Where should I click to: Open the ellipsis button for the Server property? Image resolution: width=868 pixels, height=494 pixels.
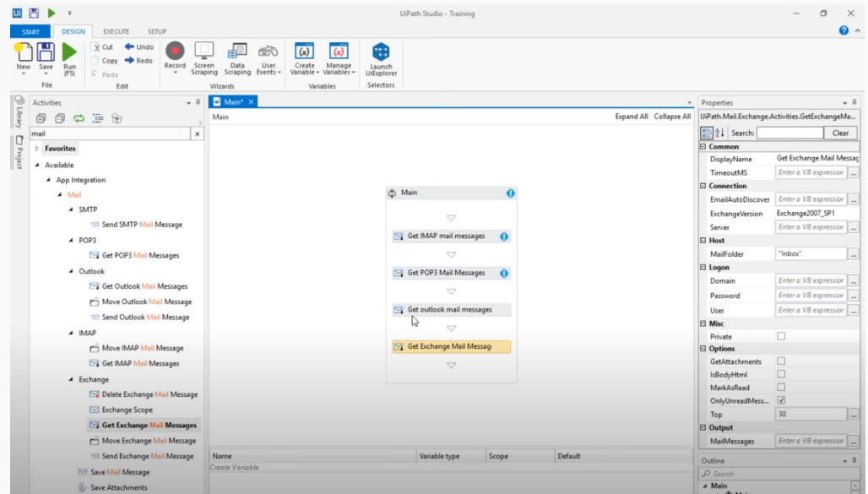(854, 228)
